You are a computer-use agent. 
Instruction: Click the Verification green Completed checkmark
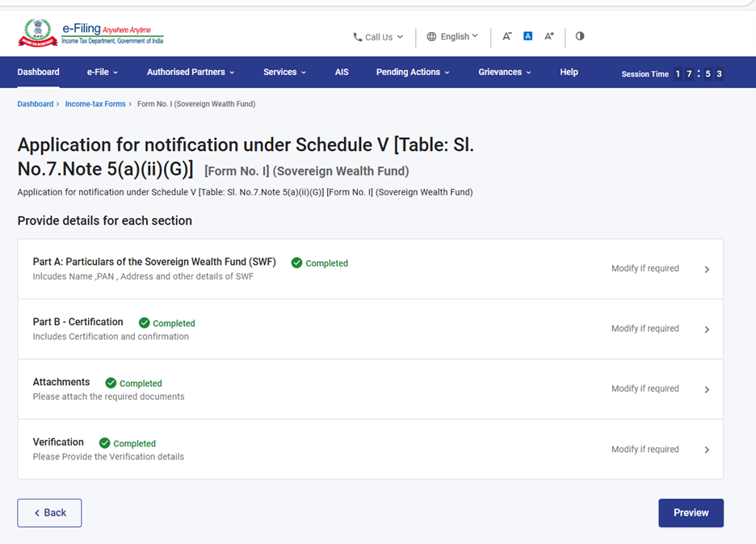click(x=105, y=443)
